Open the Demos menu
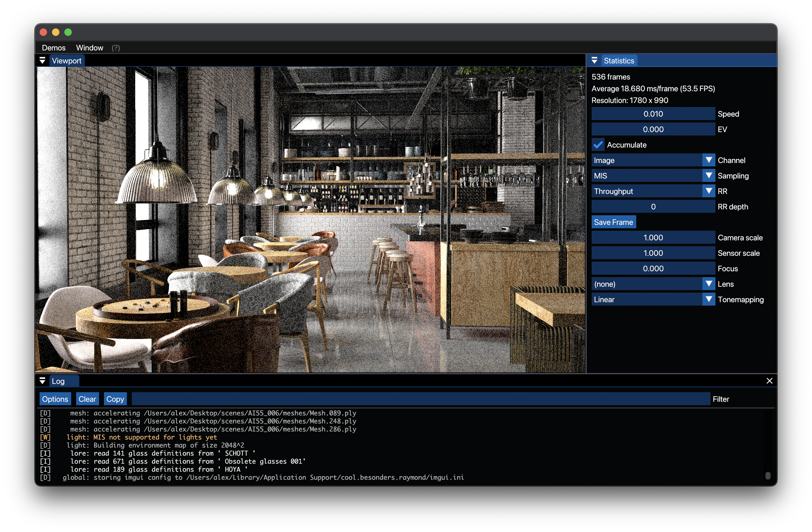The image size is (812, 532). [x=54, y=48]
